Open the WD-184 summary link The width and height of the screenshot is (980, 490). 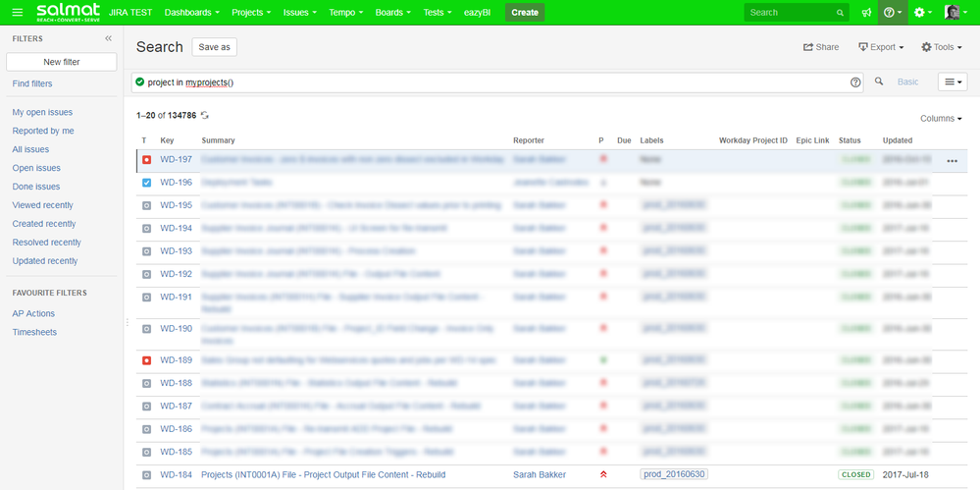point(323,475)
